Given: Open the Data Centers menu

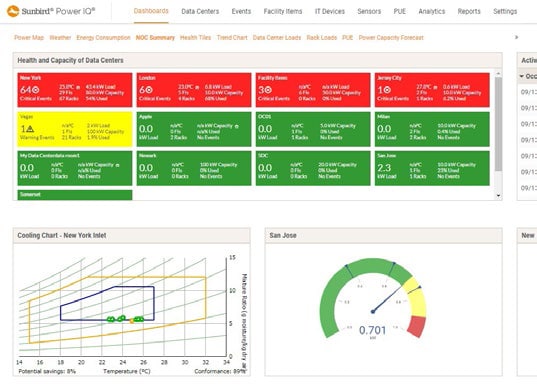Looking at the screenshot, I should click(x=200, y=11).
